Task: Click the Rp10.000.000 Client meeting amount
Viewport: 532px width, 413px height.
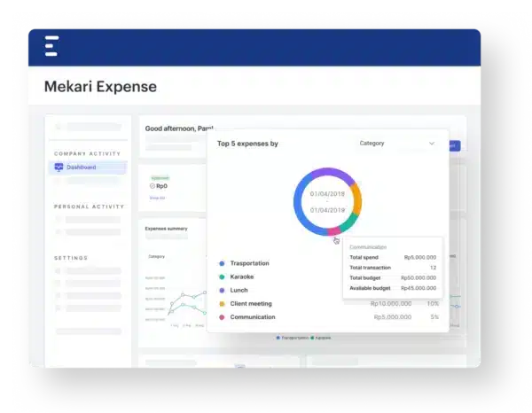Action: click(x=391, y=304)
